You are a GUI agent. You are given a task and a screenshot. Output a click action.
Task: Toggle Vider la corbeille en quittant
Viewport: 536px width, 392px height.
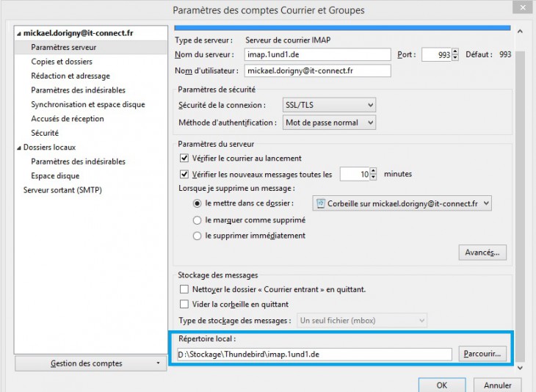point(184,304)
